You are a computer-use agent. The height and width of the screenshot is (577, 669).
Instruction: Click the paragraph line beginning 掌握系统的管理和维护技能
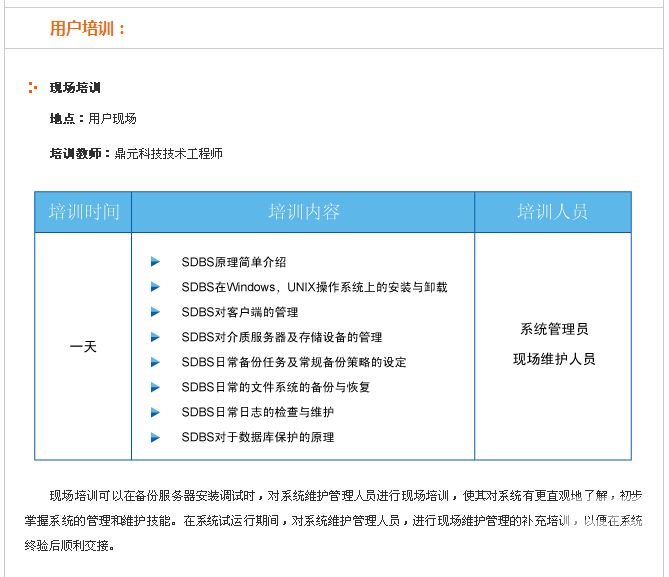(333, 521)
